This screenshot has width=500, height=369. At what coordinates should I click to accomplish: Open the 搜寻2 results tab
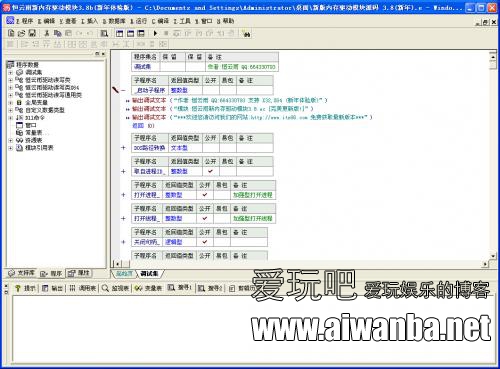point(210,288)
